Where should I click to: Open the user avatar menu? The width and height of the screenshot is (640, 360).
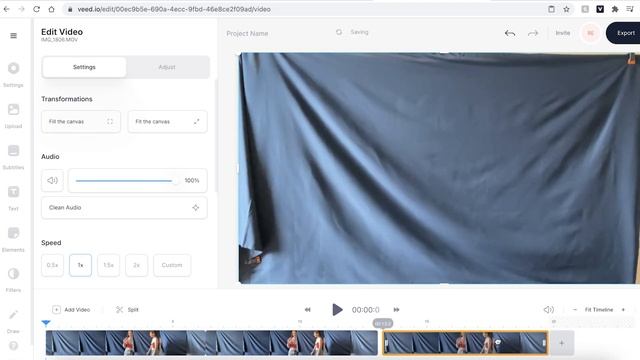590,33
